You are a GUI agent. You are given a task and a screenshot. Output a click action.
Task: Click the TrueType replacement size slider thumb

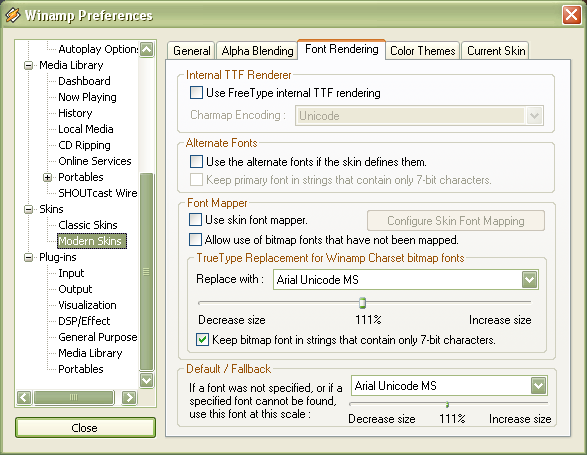[362, 303]
